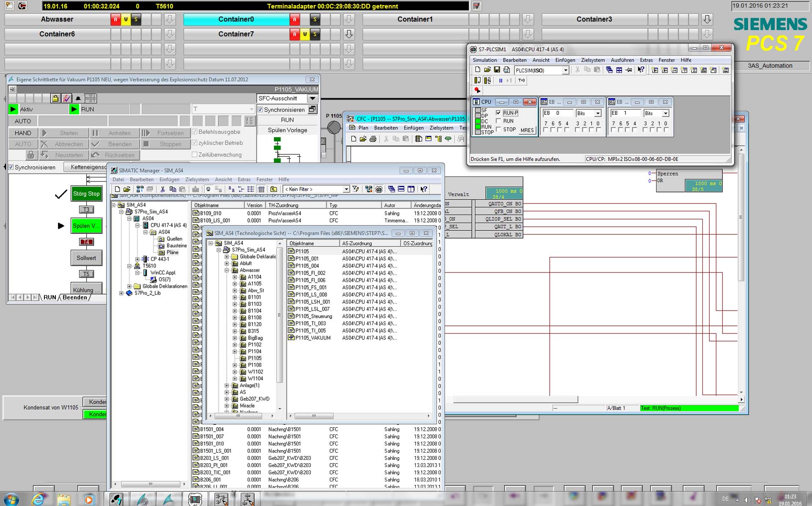
Task: Click PLCSIM T=0 reset timers icon
Action: pyautogui.click(x=521, y=80)
